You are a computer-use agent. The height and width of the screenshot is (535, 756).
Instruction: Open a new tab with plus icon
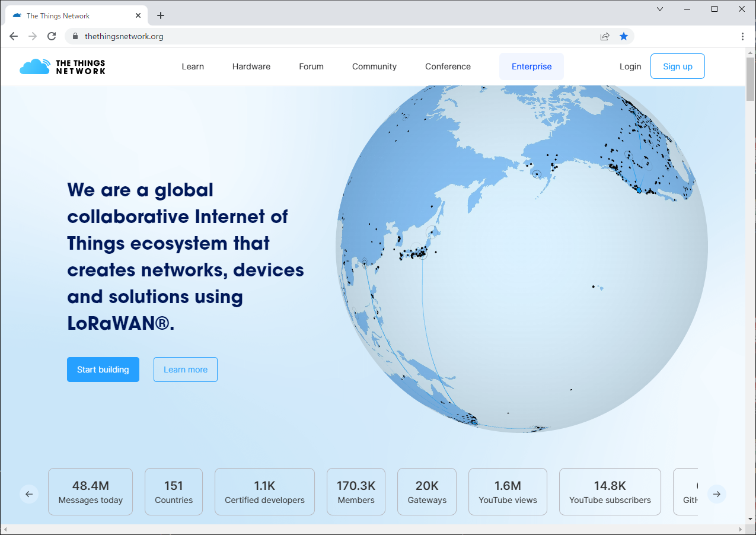click(x=160, y=15)
